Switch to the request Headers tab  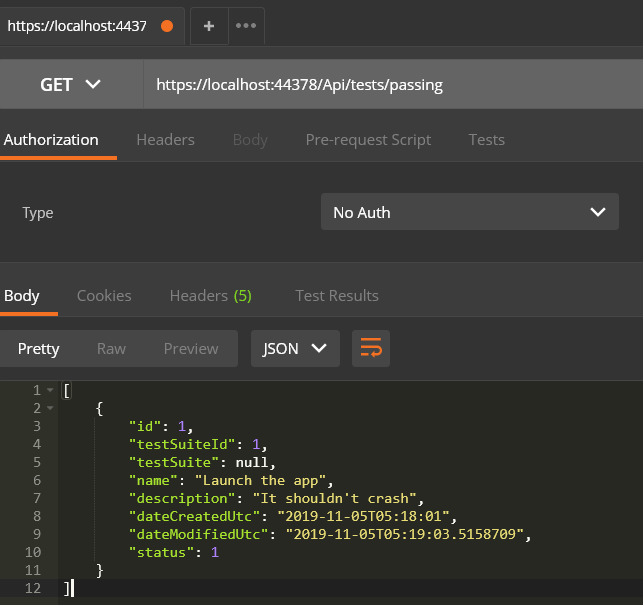tap(166, 140)
